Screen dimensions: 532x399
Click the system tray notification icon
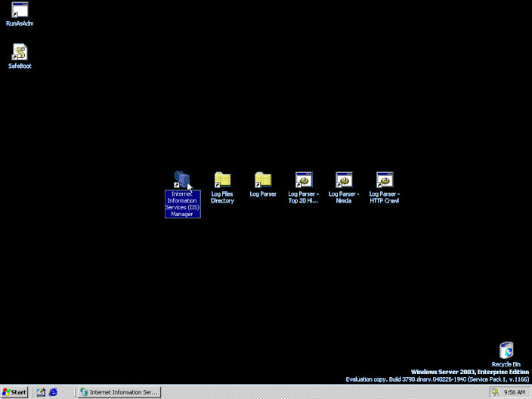(x=496, y=392)
